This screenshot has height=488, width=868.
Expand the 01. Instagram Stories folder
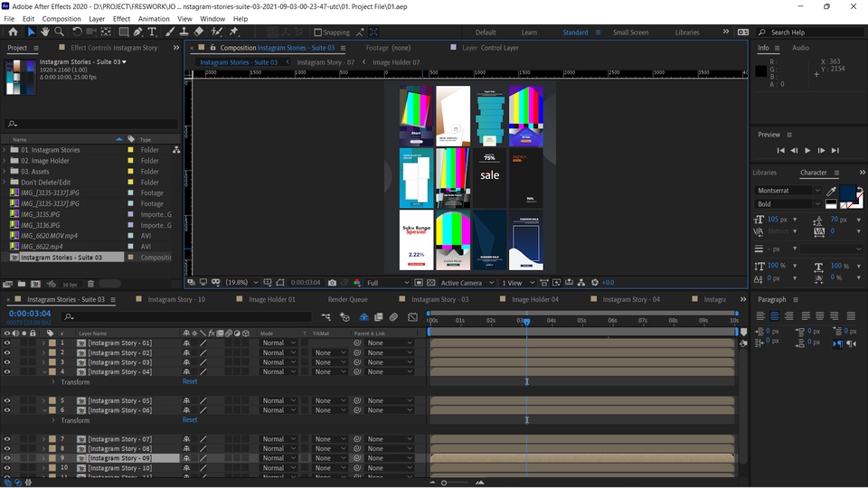(x=5, y=150)
